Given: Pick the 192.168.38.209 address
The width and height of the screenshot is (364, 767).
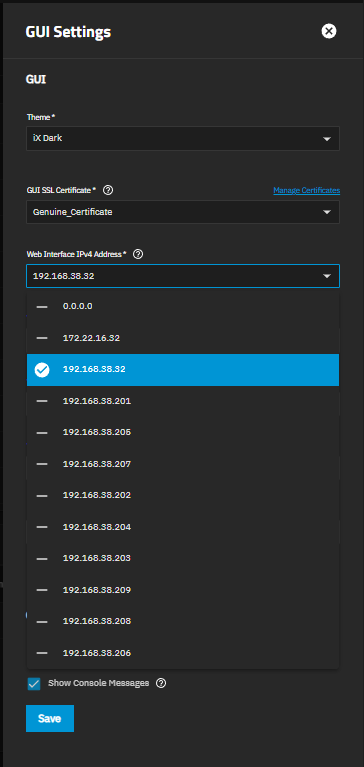Looking at the screenshot, I should pyautogui.click(x=182, y=590).
